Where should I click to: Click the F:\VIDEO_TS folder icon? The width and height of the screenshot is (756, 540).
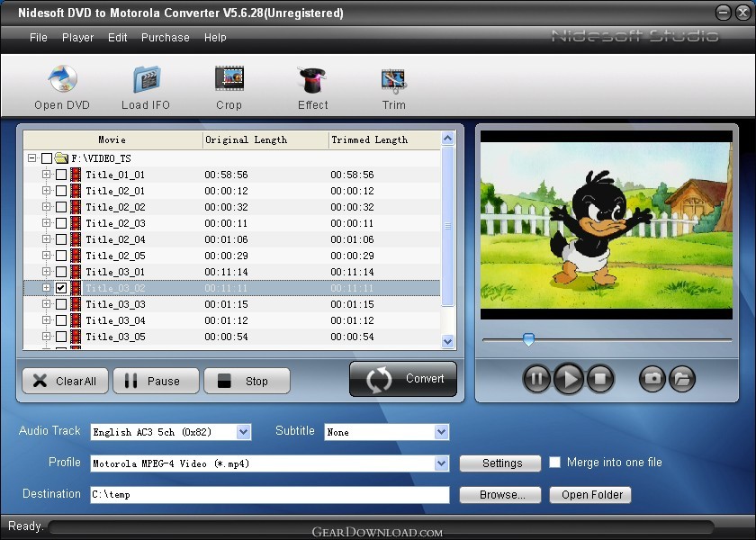(61, 158)
